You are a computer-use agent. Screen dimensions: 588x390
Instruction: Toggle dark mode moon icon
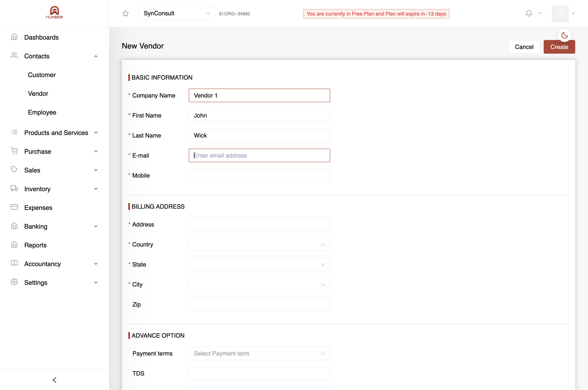564,36
